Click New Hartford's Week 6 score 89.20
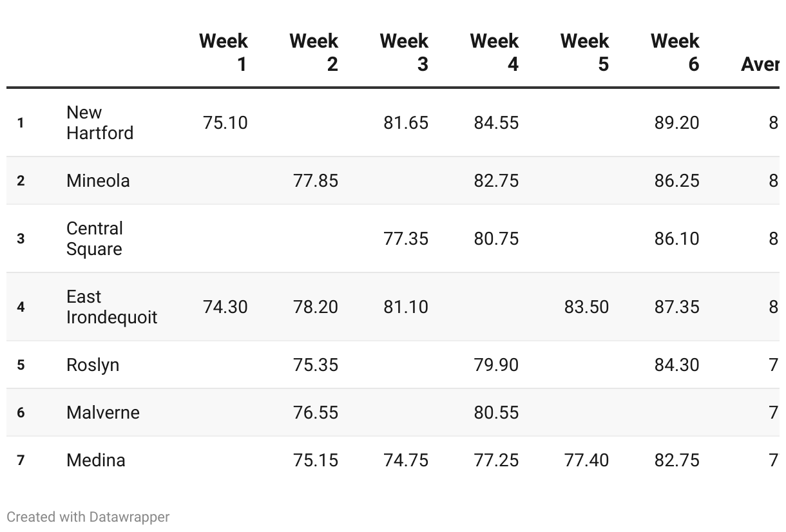786x532 pixels. click(x=676, y=122)
